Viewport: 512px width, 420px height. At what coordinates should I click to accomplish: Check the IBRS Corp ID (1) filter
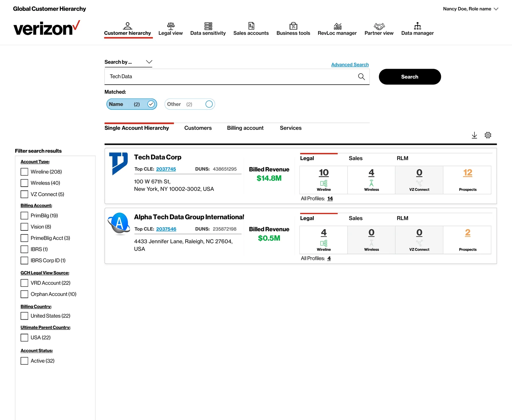tap(24, 260)
